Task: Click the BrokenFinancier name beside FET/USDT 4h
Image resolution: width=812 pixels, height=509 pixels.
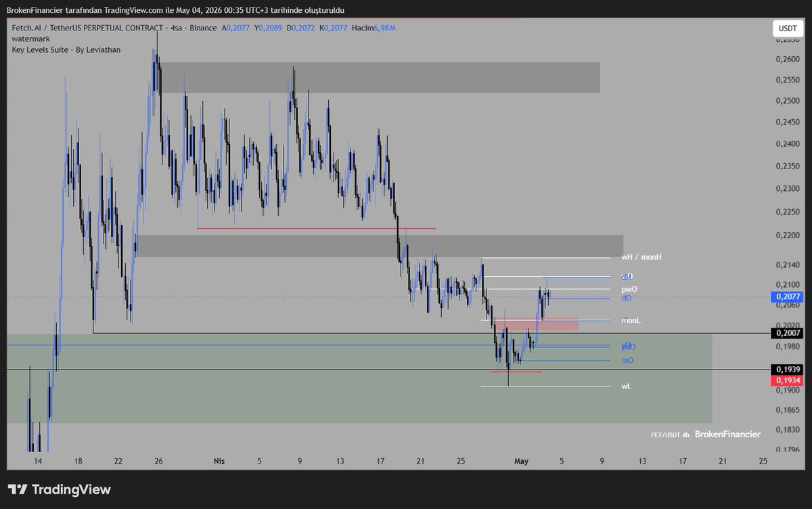Action: click(x=727, y=434)
